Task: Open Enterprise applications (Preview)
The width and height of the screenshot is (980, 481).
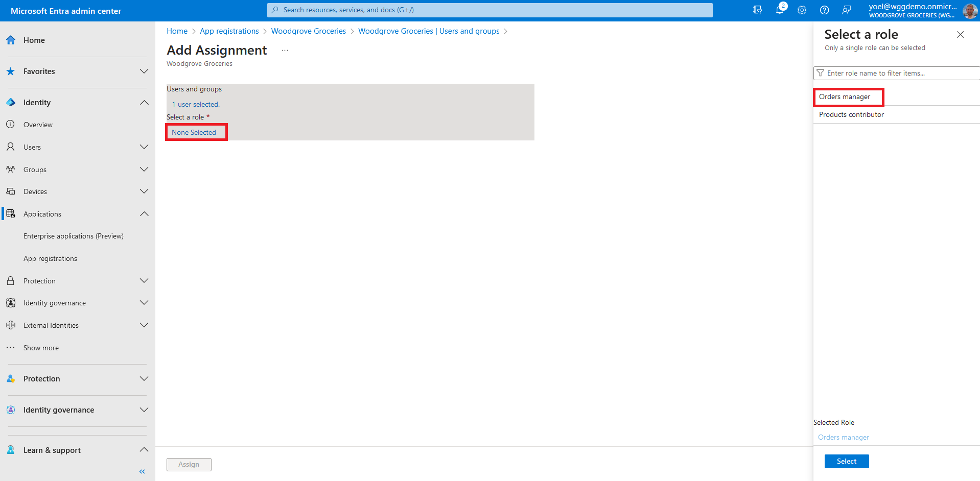Action: point(74,236)
